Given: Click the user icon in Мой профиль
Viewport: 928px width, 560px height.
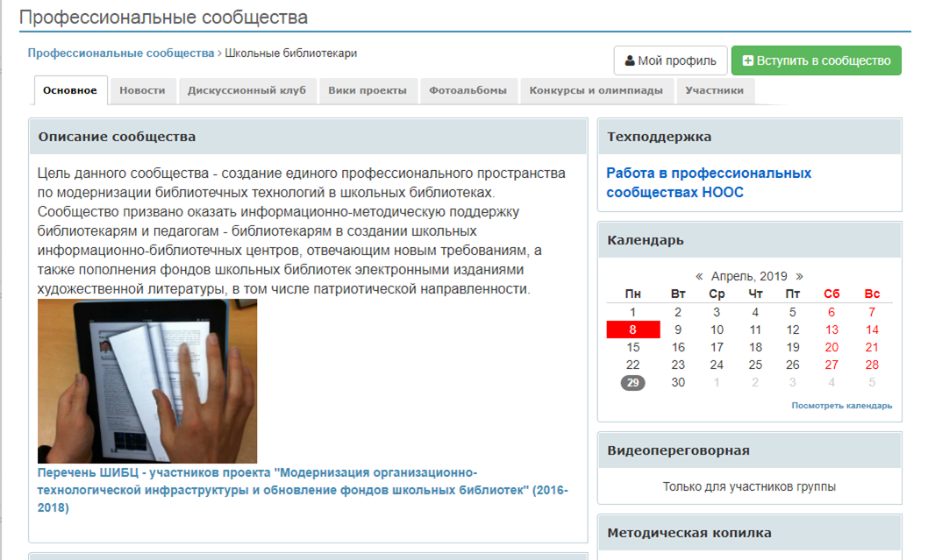Looking at the screenshot, I should 630,60.
